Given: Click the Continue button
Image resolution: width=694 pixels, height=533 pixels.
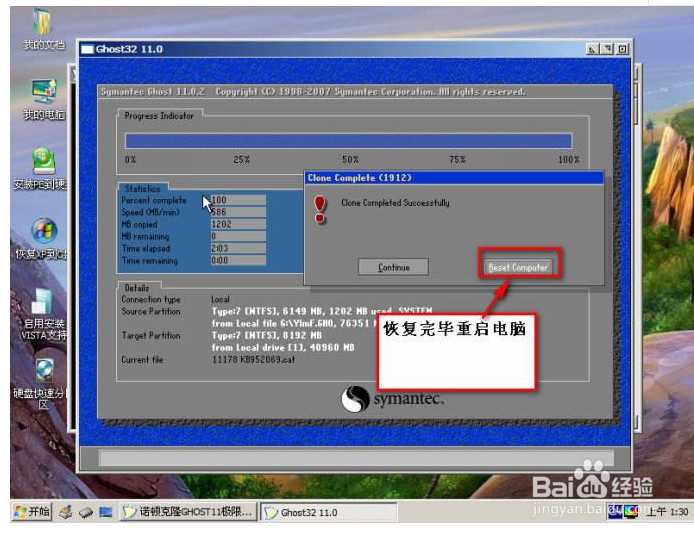Looking at the screenshot, I should click(393, 267).
